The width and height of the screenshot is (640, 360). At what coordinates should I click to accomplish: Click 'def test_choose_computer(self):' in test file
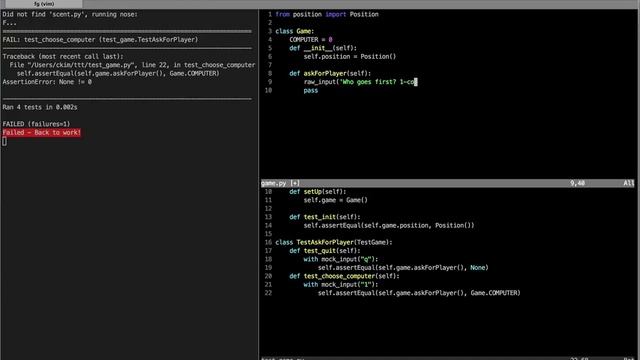pos(344,276)
